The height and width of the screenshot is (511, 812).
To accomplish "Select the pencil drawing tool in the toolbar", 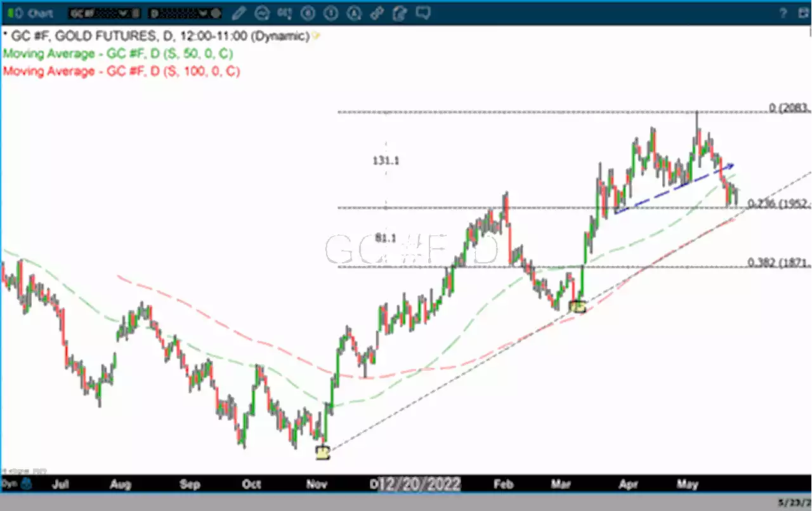I will pyautogui.click(x=239, y=13).
